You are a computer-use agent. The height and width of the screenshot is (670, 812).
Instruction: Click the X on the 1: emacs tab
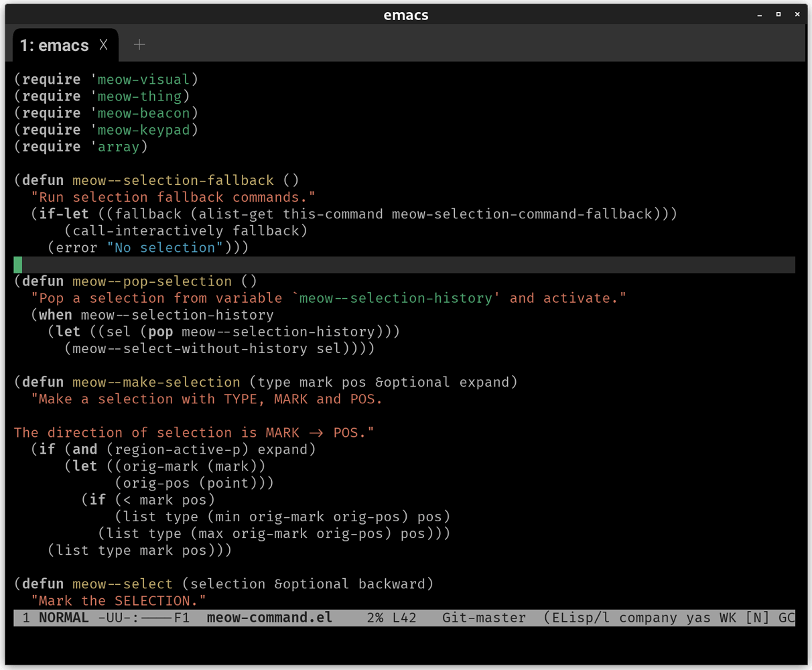click(x=104, y=45)
